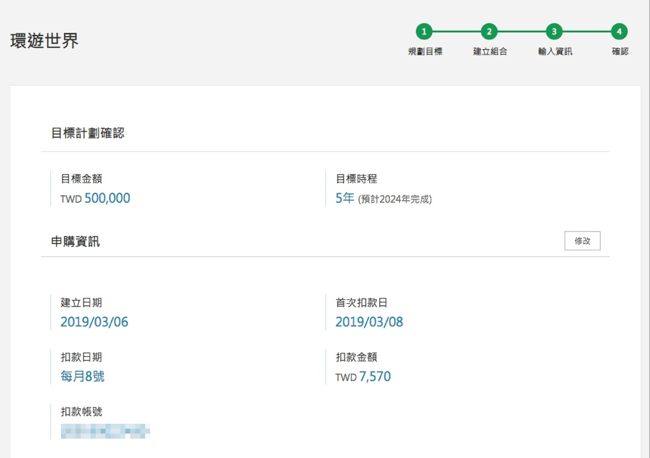Click step 4 circle in progress indicator
This screenshot has height=458, width=650.
click(x=620, y=32)
